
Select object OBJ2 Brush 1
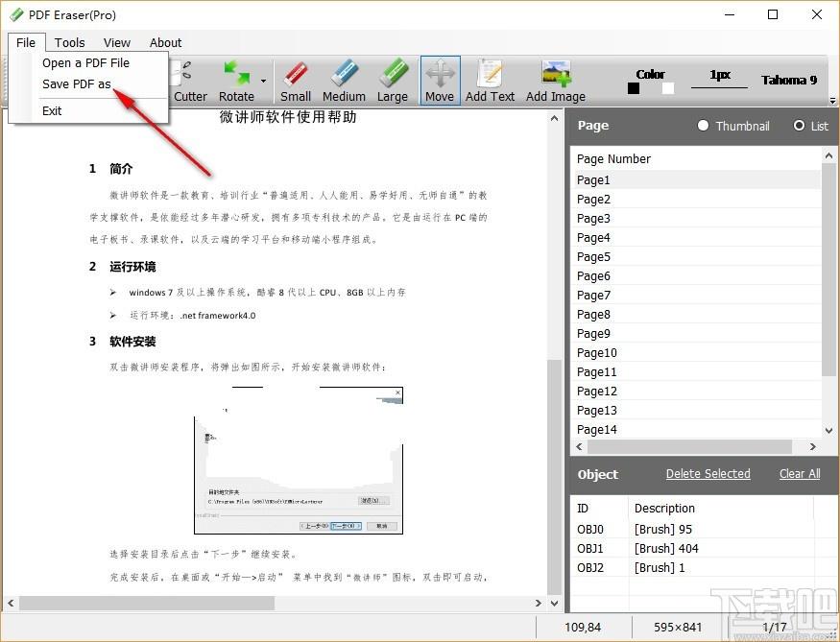click(x=694, y=567)
